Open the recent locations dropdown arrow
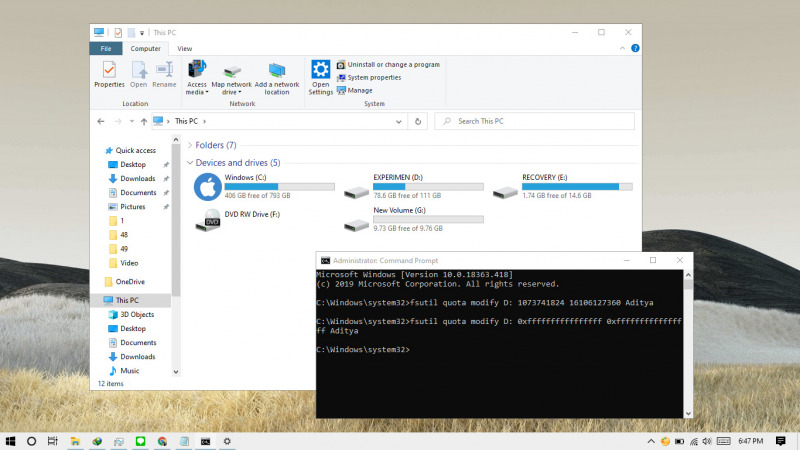Viewport: 800px width, 450px height. 132,121
